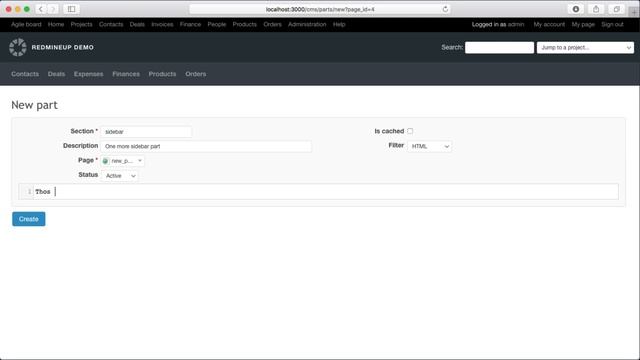
Task: Toggle the Safari sidebar button
Action: (x=71, y=9)
